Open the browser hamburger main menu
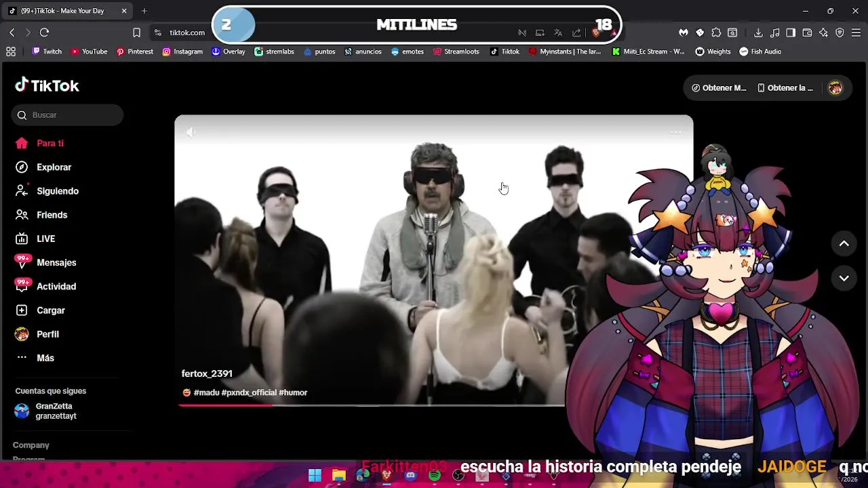 click(856, 33)
